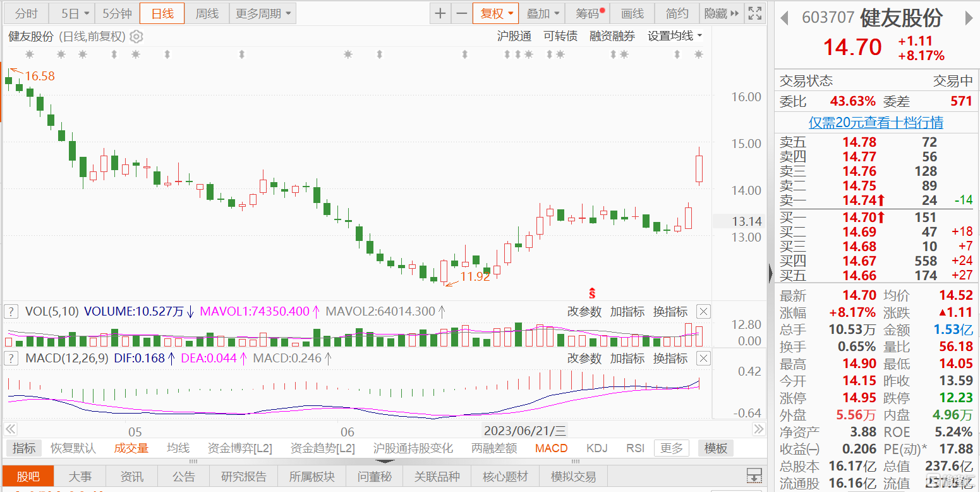
Task: Select 沪股通持股变化 indicator
Action: pyautogui.click(x=413, y=448)
